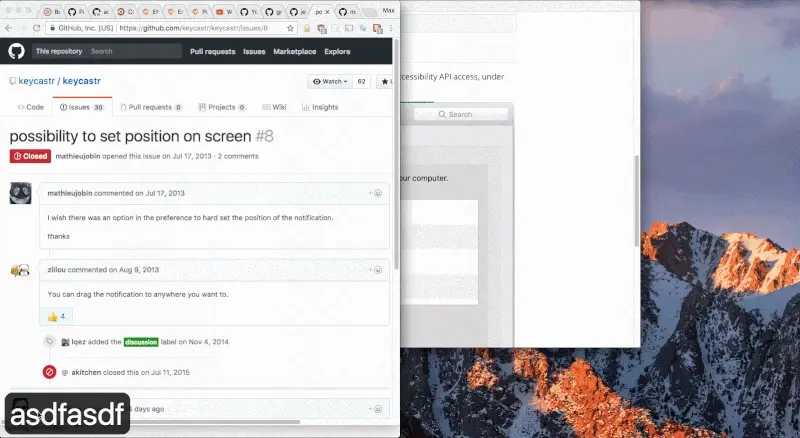Screen dimensions: 800x438
Task: Click the thumbs-up reaction with count 4
Action: point(56,316)
